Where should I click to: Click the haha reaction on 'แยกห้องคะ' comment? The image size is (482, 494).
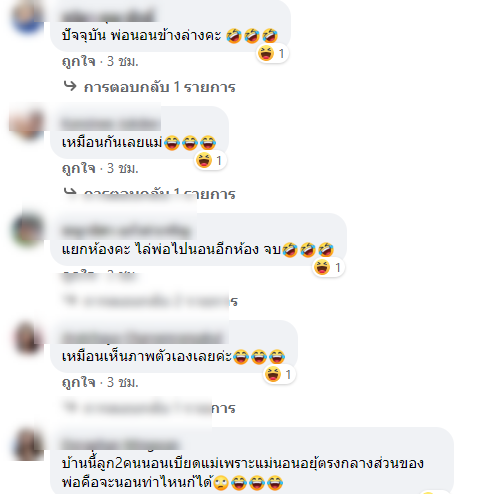(x=322, y=267)
